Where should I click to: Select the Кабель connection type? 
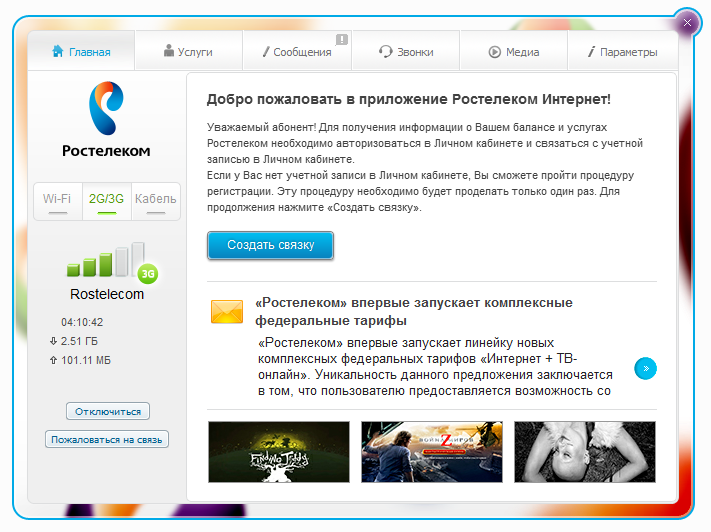coord(156,201)
